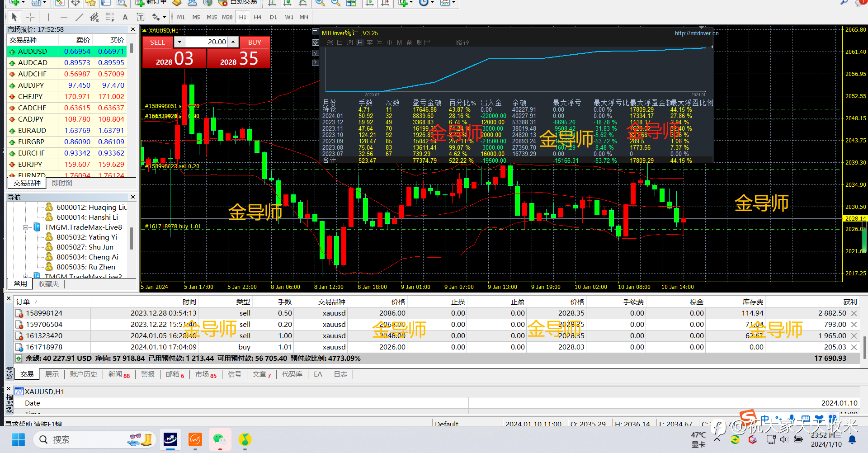The width and height of the screenshot is (868, 453).
Task: Activate the crosshair tool
Action: click(x=30, y=17)
